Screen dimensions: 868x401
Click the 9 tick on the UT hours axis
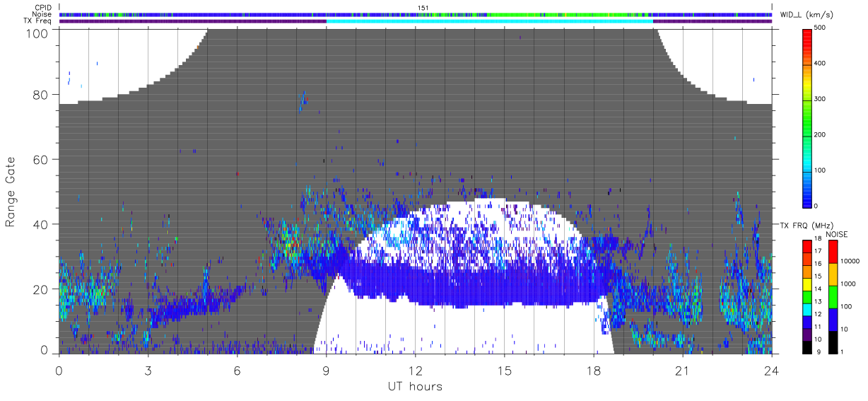click(x=326, y=371)
